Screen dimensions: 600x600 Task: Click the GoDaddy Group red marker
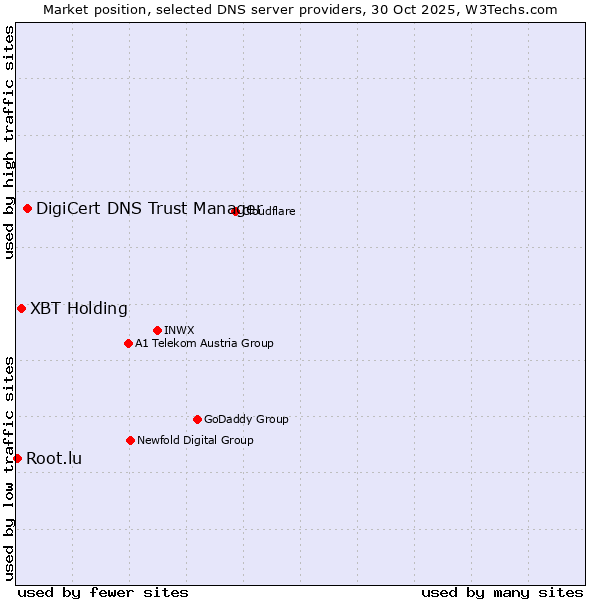click(197, 419)
